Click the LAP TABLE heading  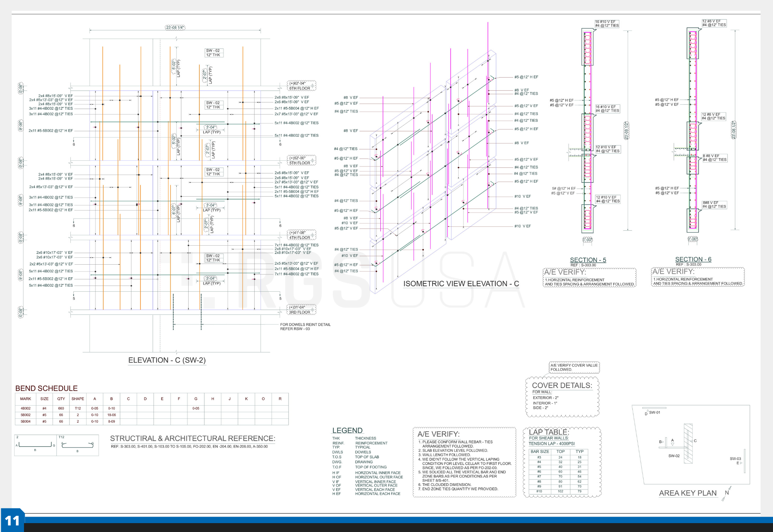click(x=549, y=432)
